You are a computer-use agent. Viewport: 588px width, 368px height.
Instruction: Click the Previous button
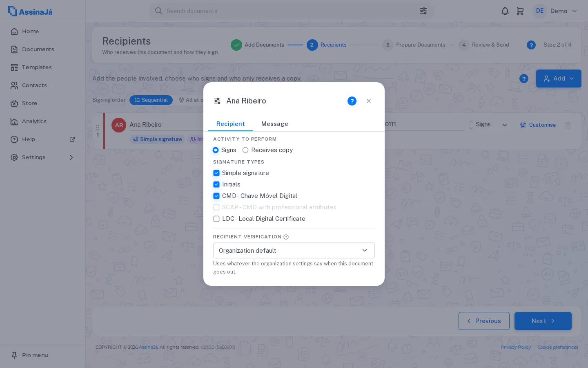pyautogui.click(x=484, y=321)
